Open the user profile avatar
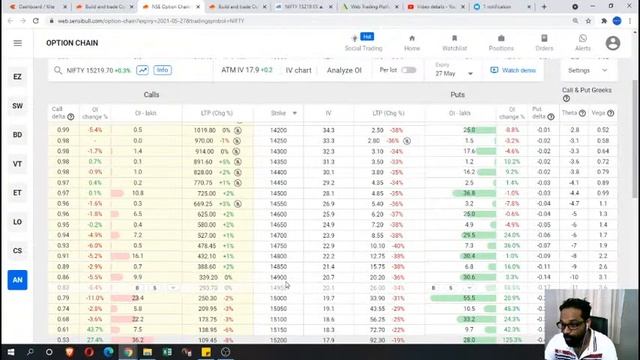This screenshot has width=640, height=360. [x=613, y=43]
